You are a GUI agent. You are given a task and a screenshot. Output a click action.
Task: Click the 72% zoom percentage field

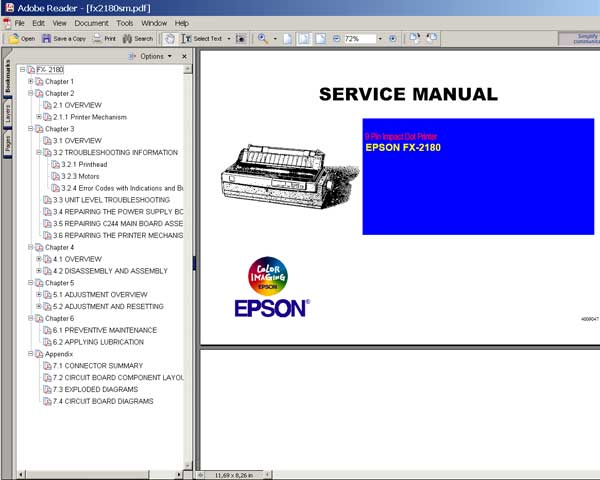pyautogui.click(x=360, y=39)
